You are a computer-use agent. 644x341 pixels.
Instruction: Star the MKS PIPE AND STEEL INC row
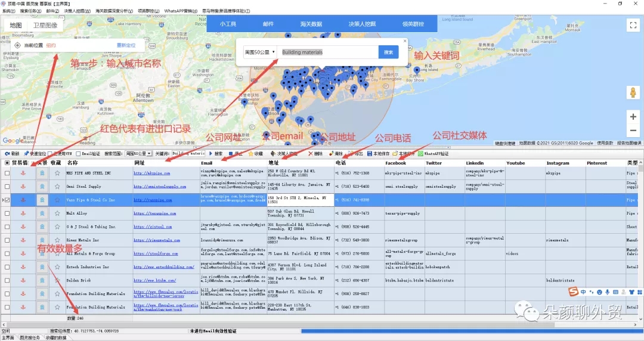(57, 173)
